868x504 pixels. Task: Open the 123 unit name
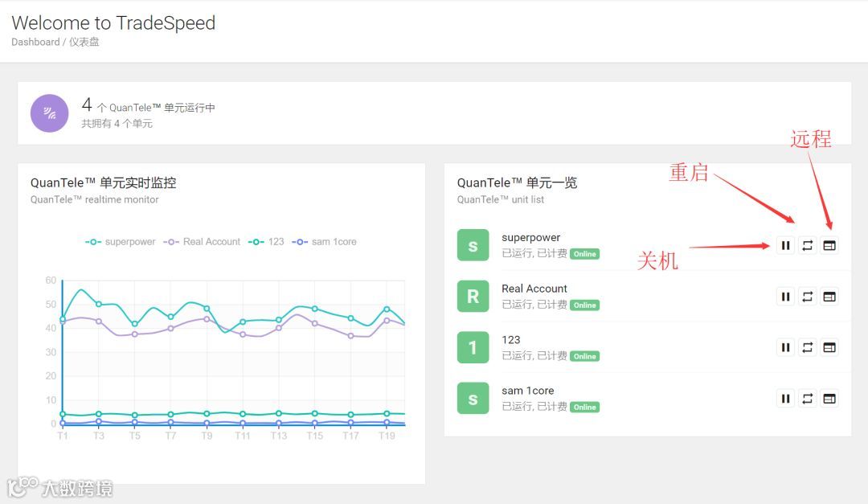(x=511, y=339)
